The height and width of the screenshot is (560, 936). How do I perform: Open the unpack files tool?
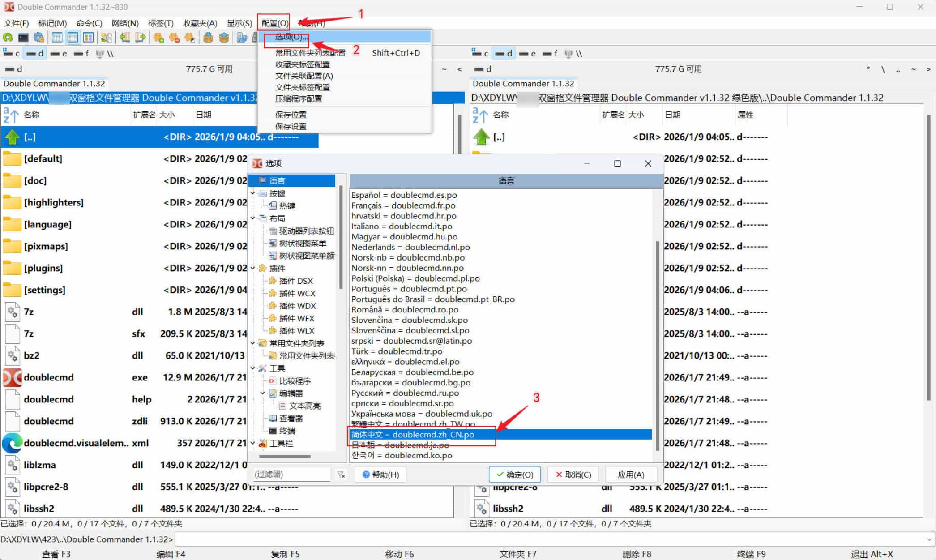[x=224, y=38]
